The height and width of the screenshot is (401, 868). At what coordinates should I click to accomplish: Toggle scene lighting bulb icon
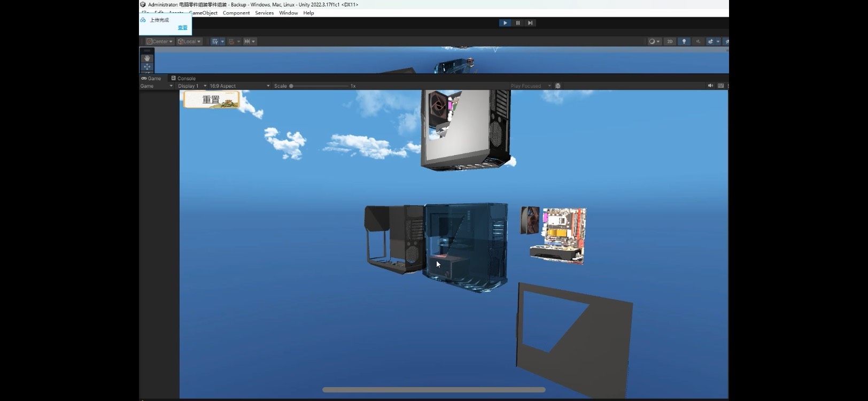tap(684, 42)
